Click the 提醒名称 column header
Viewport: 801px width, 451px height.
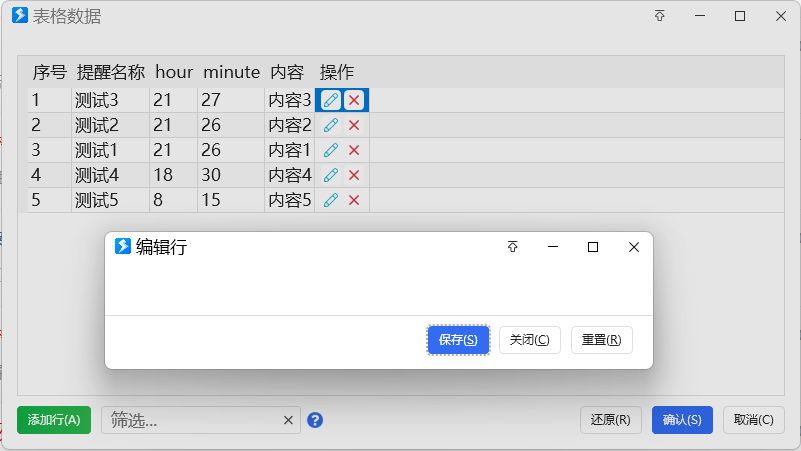111,72
